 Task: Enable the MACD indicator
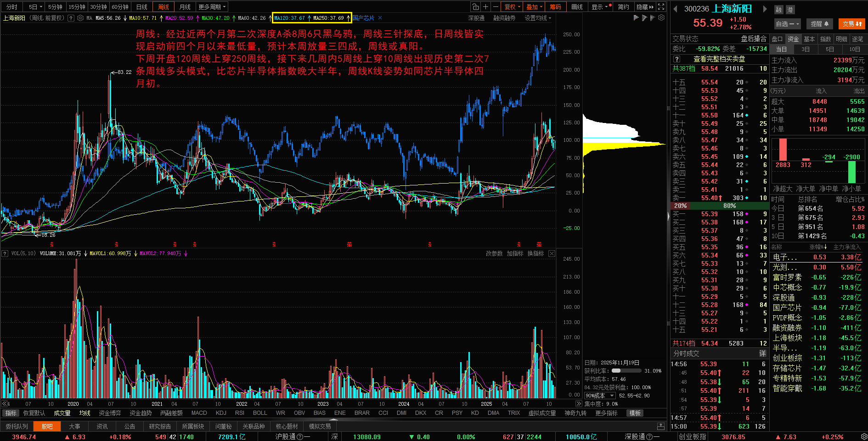(x=199, y=413)
